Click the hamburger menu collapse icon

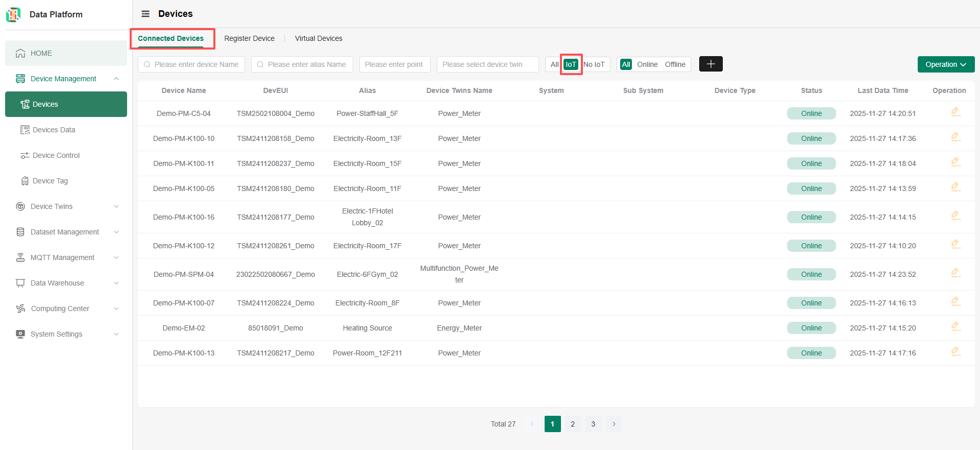click(x=145, y=14)
